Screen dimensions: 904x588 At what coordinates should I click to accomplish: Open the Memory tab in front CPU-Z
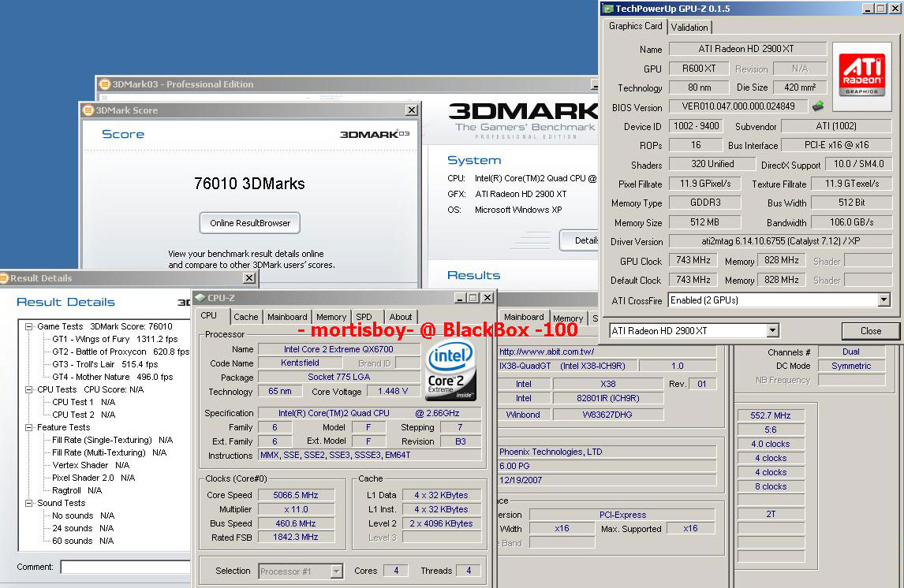pos(331,317)
